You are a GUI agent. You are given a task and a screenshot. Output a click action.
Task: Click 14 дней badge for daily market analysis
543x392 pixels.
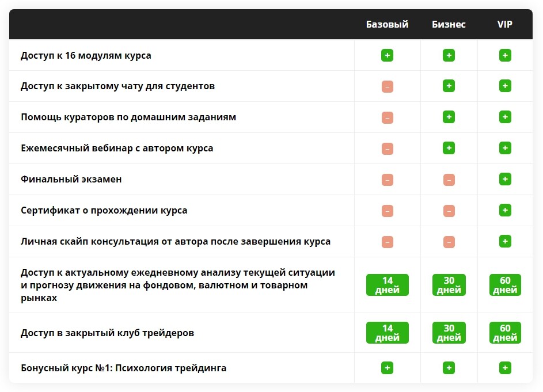click(x=387, y=285)
